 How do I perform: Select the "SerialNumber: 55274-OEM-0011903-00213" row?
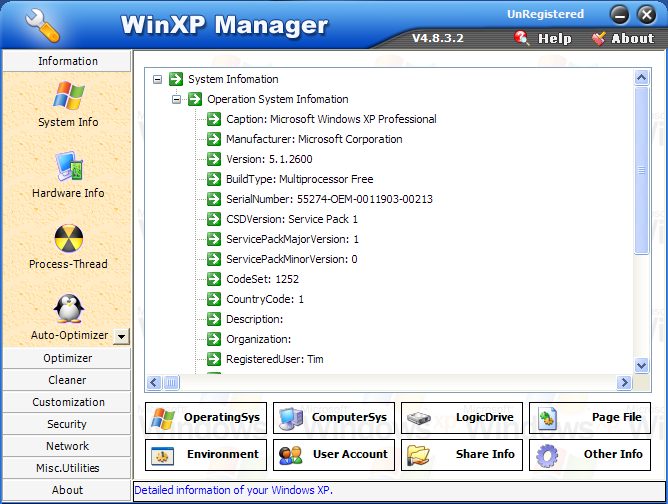point(329,199)
